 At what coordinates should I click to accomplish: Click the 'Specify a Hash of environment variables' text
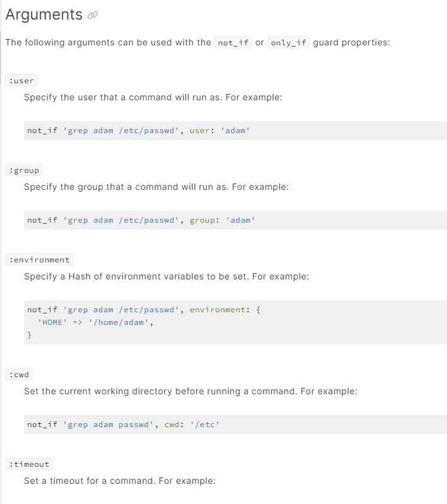point(166,277)
